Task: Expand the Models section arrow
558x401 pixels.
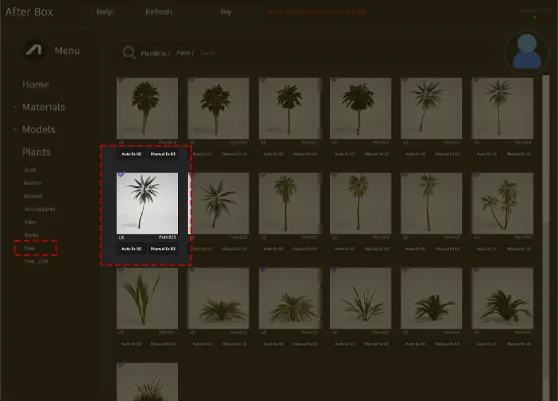Action: (x=15, y=129)
